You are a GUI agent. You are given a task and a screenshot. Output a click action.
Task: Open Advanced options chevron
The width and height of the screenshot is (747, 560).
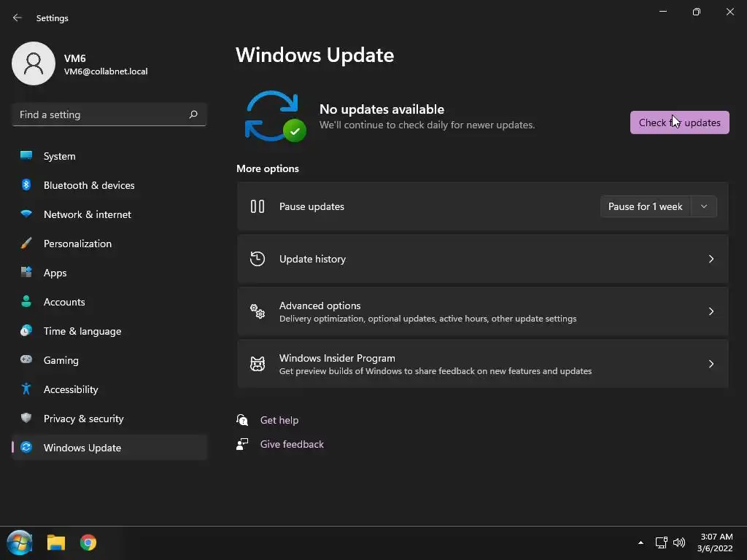[711, 311]
